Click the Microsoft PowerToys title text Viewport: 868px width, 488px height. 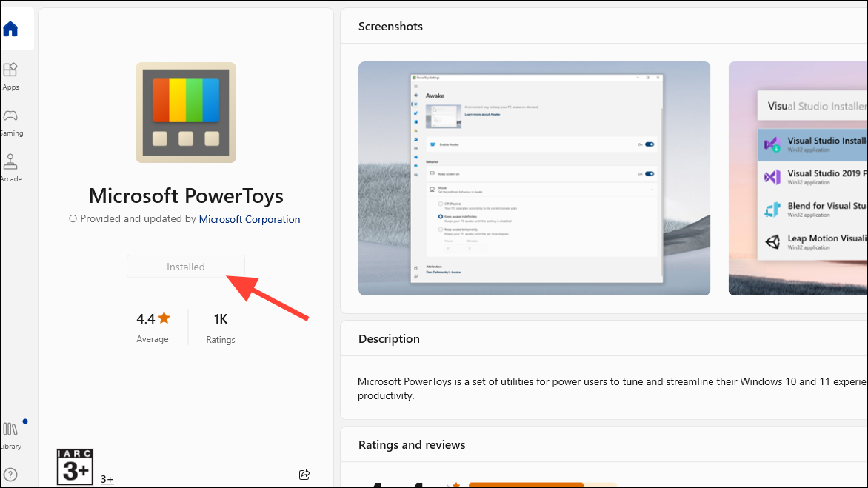[x=186, y=195]
